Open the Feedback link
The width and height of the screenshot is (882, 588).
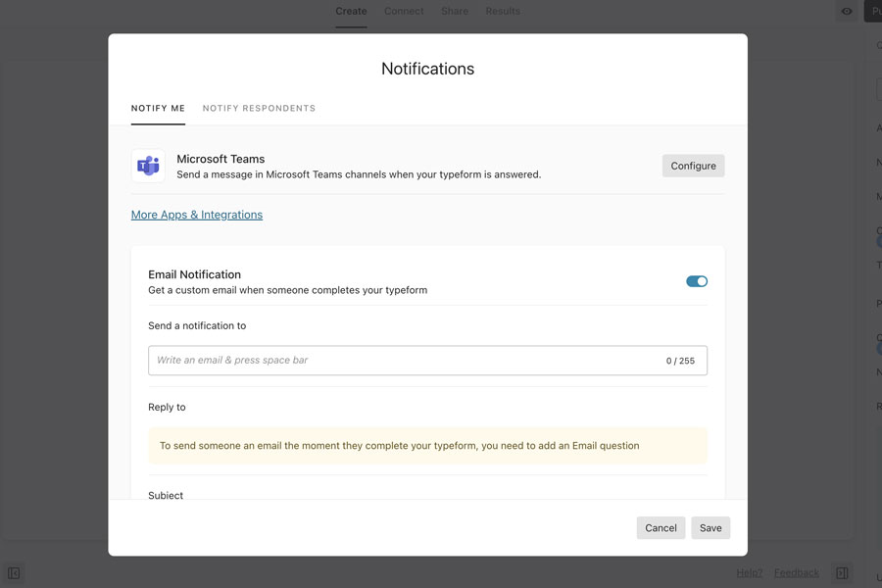coord(797,572)
